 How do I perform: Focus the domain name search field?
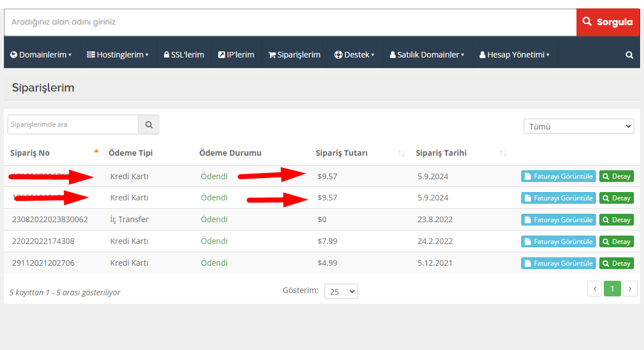290,22
